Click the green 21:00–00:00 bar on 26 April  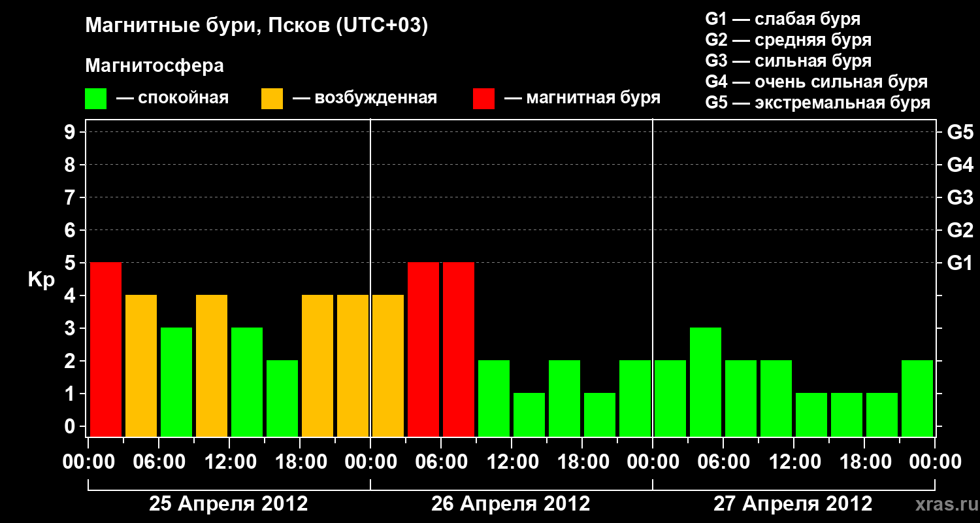tap(635, 398)
